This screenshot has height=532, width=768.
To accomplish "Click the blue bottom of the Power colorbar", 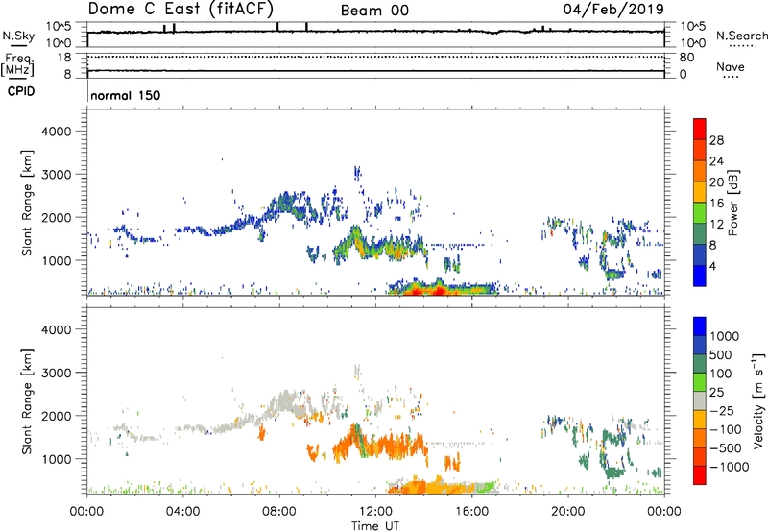I will click(700, 276).
